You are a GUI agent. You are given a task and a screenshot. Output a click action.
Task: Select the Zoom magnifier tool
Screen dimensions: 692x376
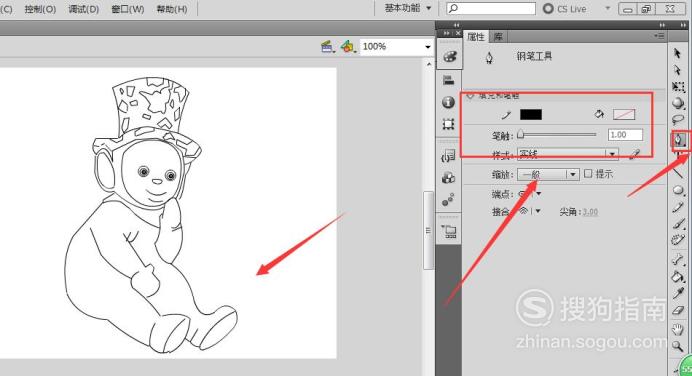click(678, 346)
